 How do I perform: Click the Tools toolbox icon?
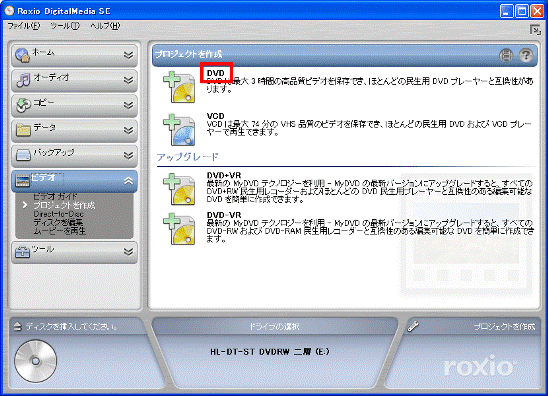[22, 251]
